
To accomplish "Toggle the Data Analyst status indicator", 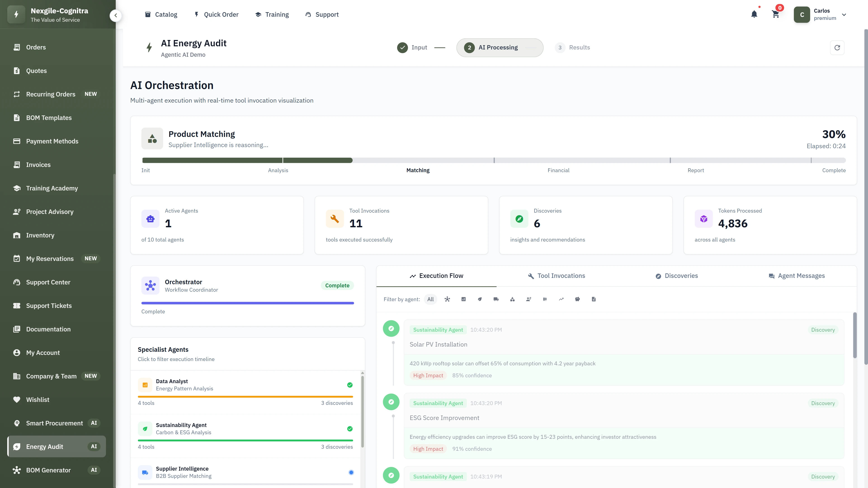I will (x=350, y=385).
